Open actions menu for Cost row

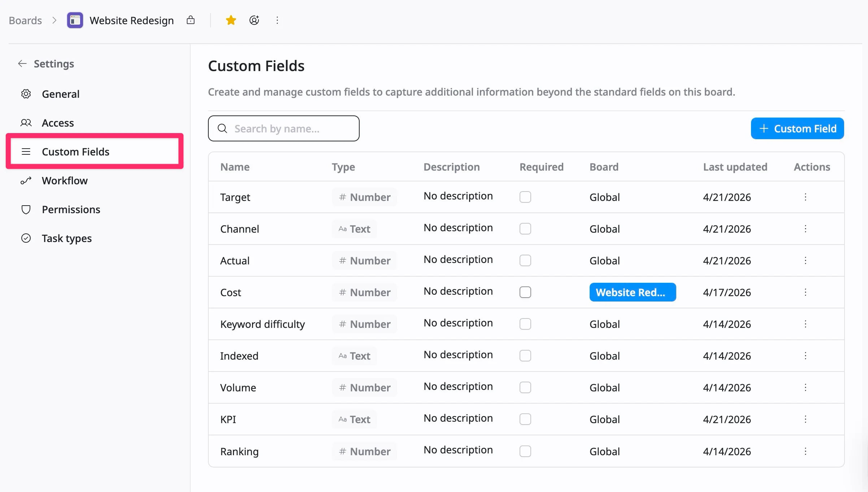805,292
